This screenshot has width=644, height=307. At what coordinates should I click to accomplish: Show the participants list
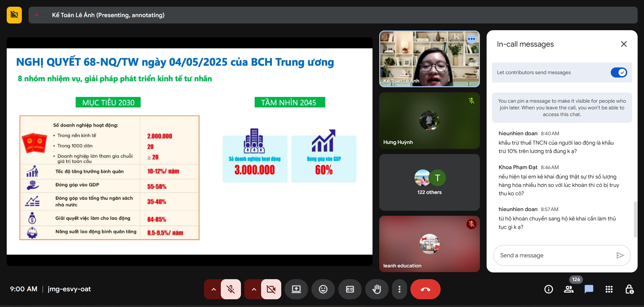click(x=568, y=289)
